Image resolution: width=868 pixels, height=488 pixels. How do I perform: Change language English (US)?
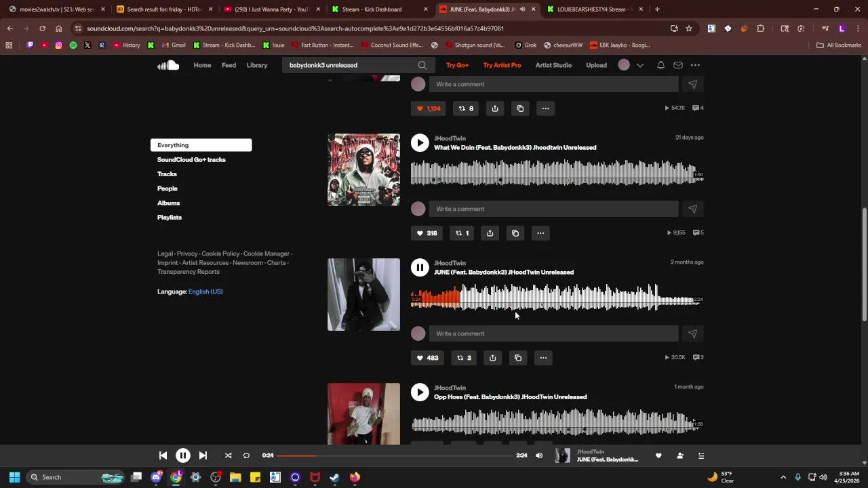pos(205,291)
